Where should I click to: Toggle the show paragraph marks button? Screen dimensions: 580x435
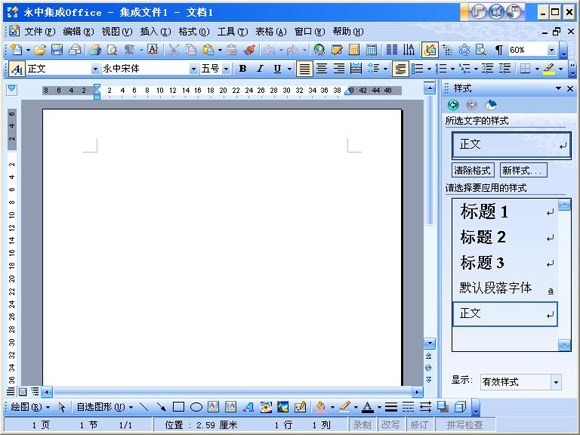click(499, 50)
